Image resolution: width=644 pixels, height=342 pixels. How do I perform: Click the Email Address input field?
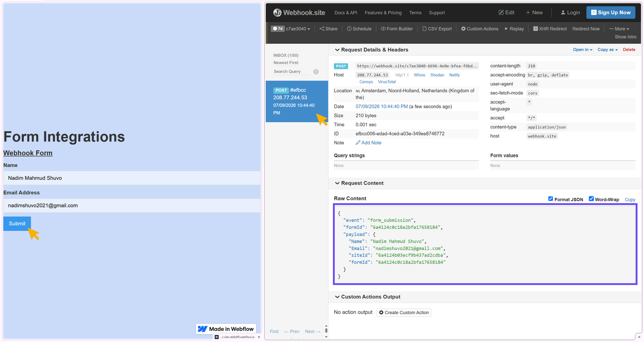coord(132,206)
